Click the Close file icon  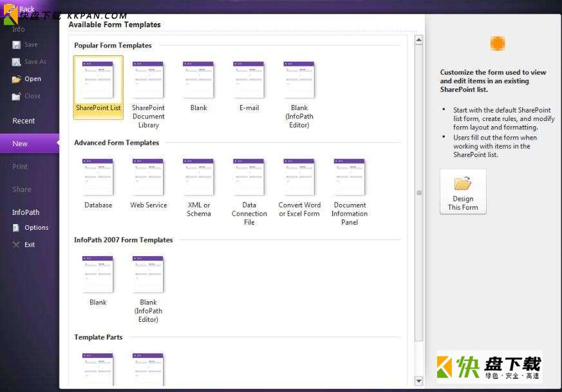[x=16, y=97]
